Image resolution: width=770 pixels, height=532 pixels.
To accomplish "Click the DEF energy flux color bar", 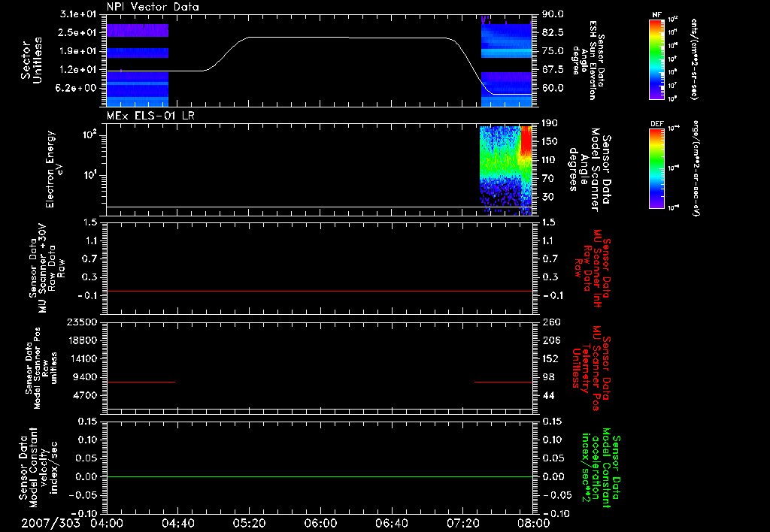I will (x=656, y=168).
